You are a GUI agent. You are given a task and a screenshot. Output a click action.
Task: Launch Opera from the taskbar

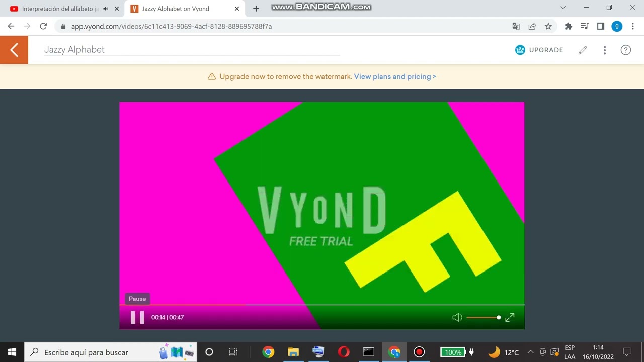pos(344,352)
